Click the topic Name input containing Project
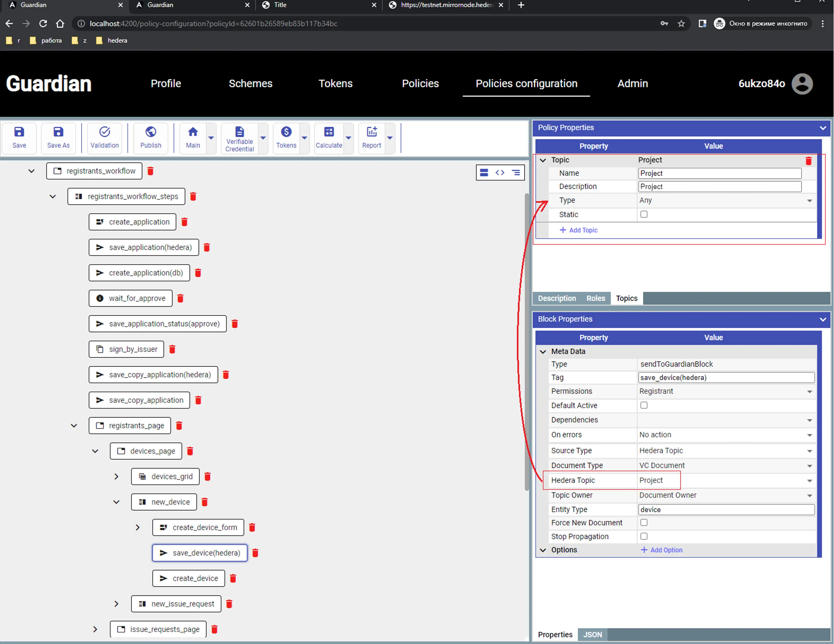This screenshot has width=834, height=644. click(x=719, y=173)
